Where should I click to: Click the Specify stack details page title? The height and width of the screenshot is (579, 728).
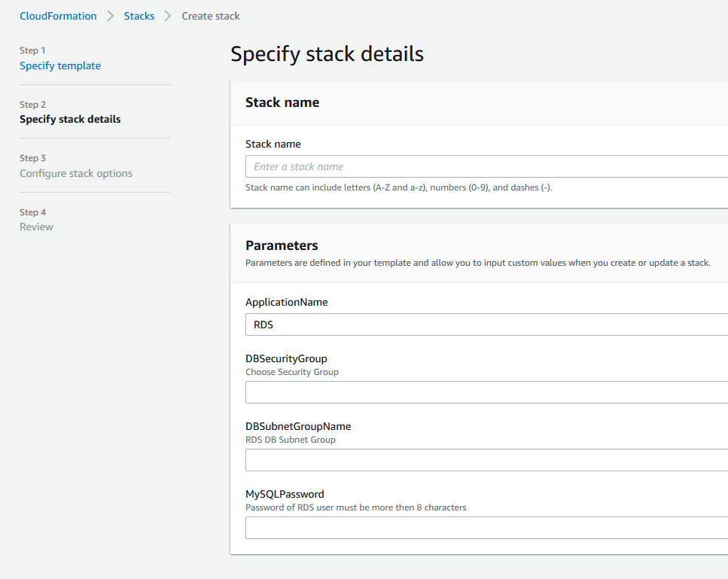pyautogui.click(x=327, y=54)
